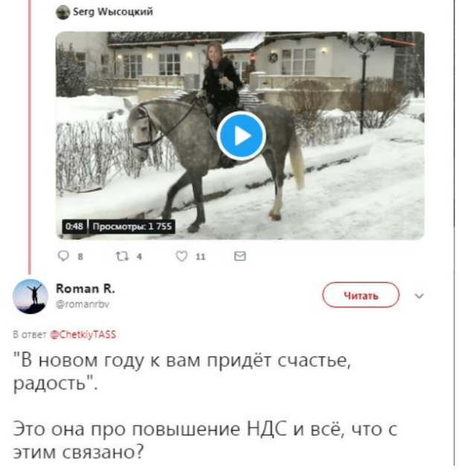Click the reply count 8
The image size is (465, 476).
tap(80, 257)
